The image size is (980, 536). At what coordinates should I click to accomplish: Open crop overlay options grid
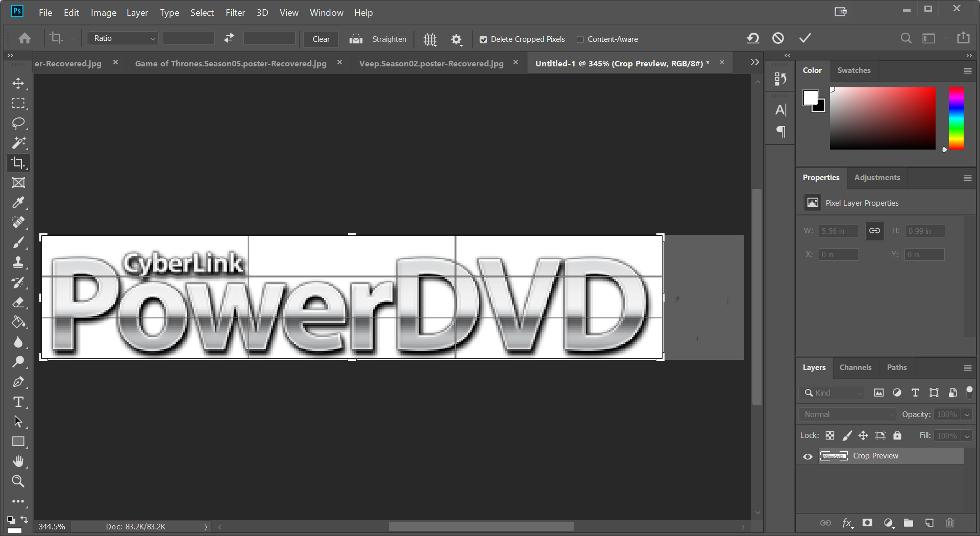pos(430,39)
